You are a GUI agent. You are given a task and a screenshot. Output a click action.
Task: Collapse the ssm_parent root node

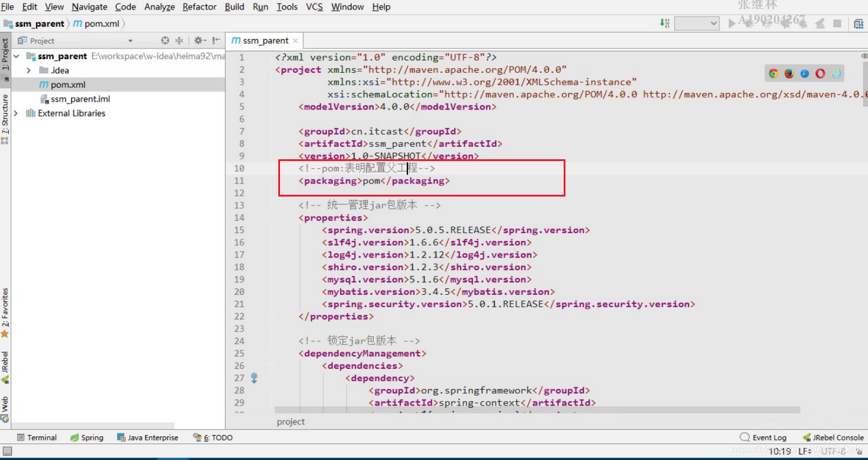click(x=17, y=56)
